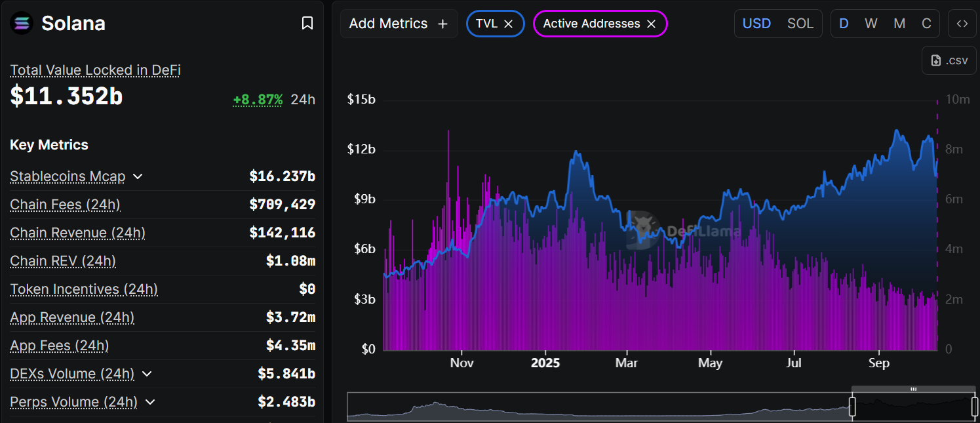The image size is (980, 423).
Task: Select the monthly M interval tab
Action: 899,24
